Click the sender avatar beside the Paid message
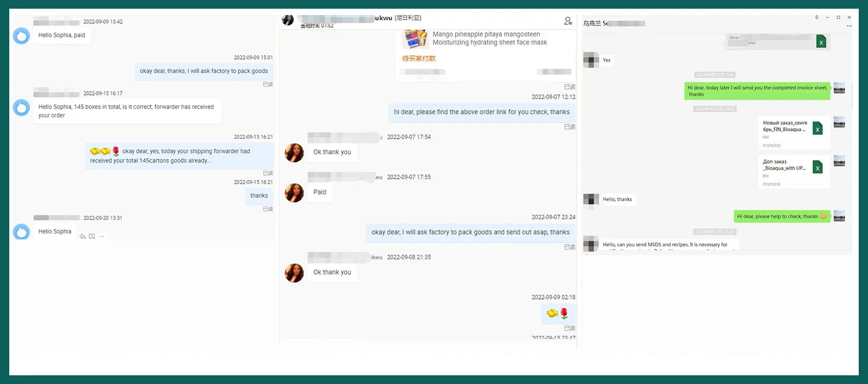This screenshot has height=384, width=868. [294, 193]
